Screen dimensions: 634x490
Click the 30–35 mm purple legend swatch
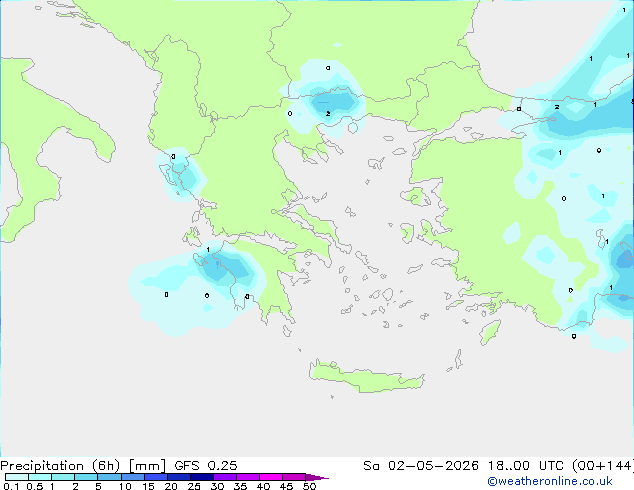tap(225, 477)
